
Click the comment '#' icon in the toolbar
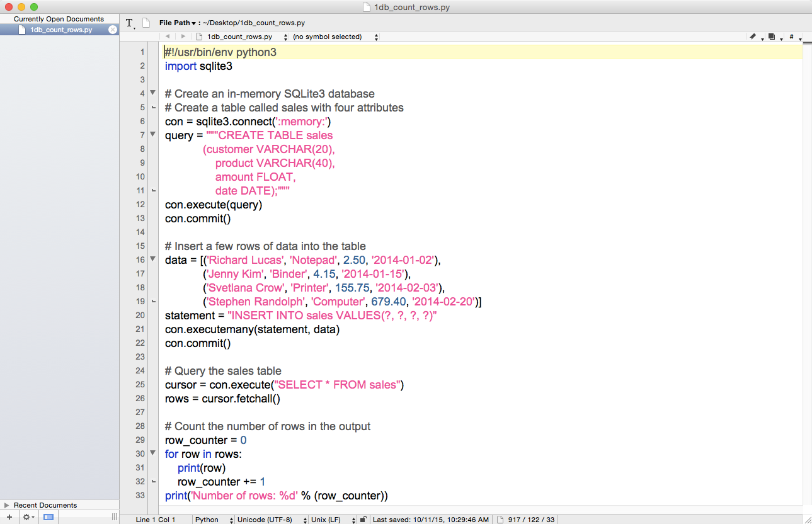pyautogui.click(x=791, y=36)
